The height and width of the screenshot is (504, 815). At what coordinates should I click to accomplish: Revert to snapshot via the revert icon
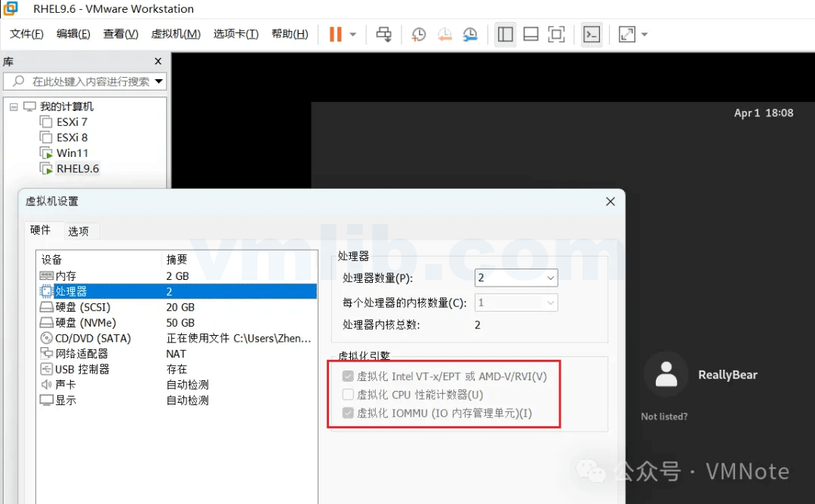(444, 34)
